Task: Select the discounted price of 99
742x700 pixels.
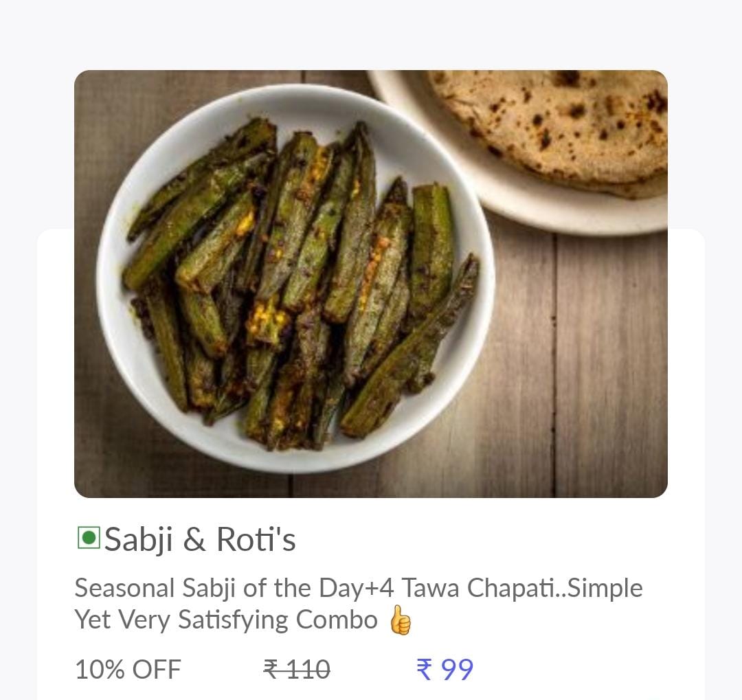Action: (x=457, y=670)
